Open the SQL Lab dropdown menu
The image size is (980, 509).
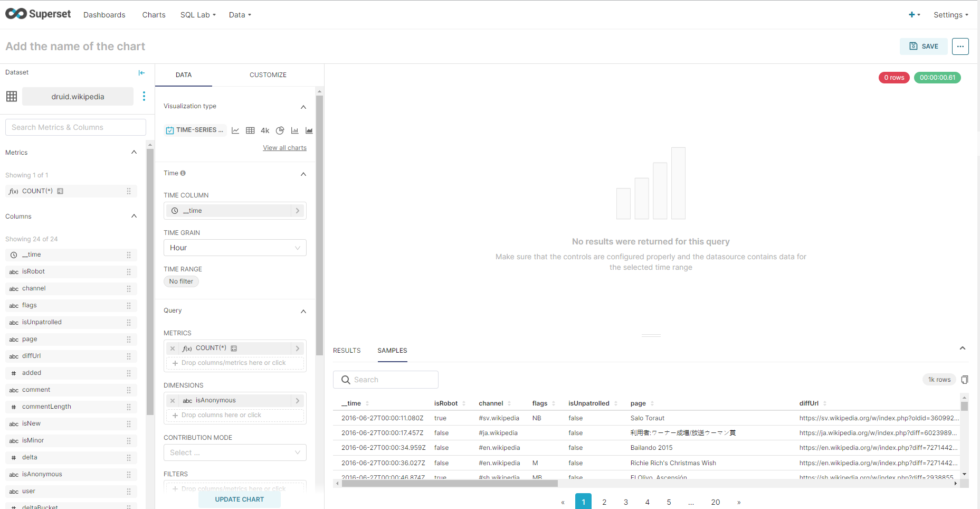pos(198,15)
